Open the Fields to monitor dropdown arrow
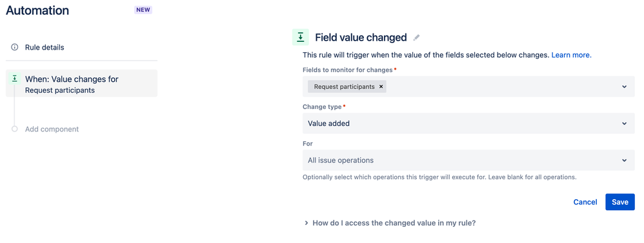The width and height of the screenshot is (644, 243). [624, 86]
